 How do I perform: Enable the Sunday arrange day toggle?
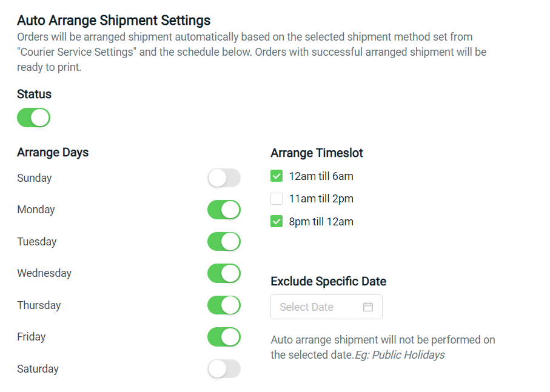[x=224, y=178]
